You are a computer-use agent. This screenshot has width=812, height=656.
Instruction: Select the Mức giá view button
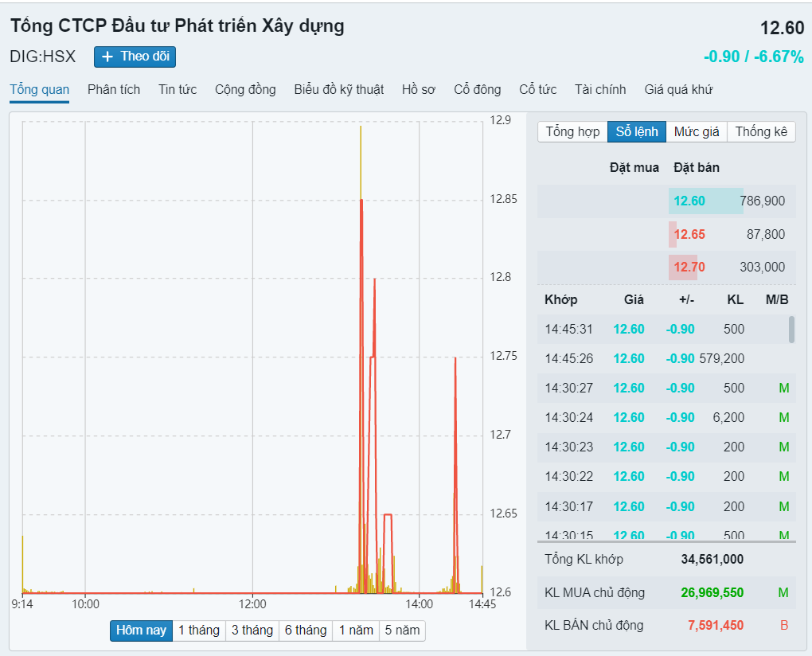point(697,131)
